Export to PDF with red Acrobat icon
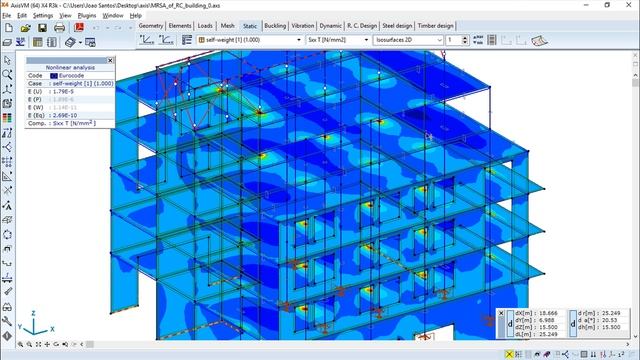Image resolution: width=640 pixels, height=360 pixels. click(x=79, y=28)
